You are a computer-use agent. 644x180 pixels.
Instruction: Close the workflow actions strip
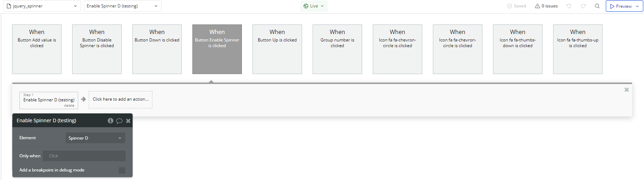click(x=626, y=90)
